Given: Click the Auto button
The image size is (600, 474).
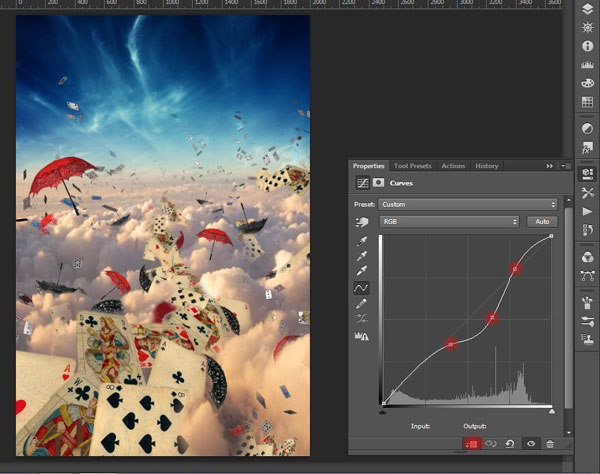Looking at the screenshot, I should coord(542,222).
